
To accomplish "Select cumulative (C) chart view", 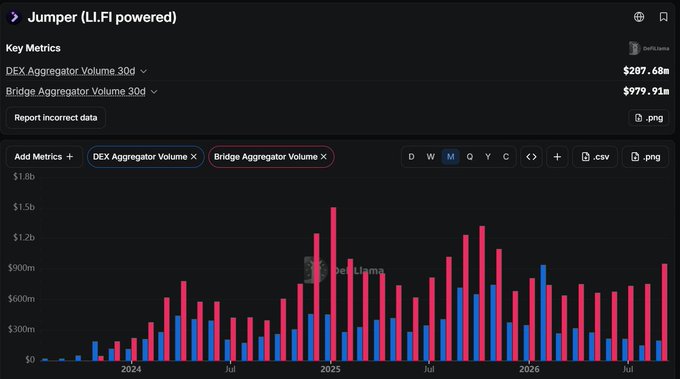I will (x=506, y=157).
